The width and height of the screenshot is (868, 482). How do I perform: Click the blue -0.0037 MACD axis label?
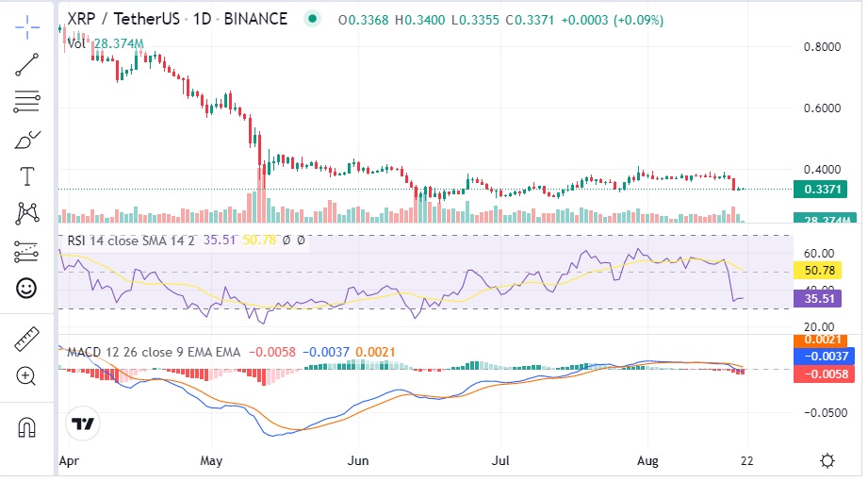pos(824,357)
